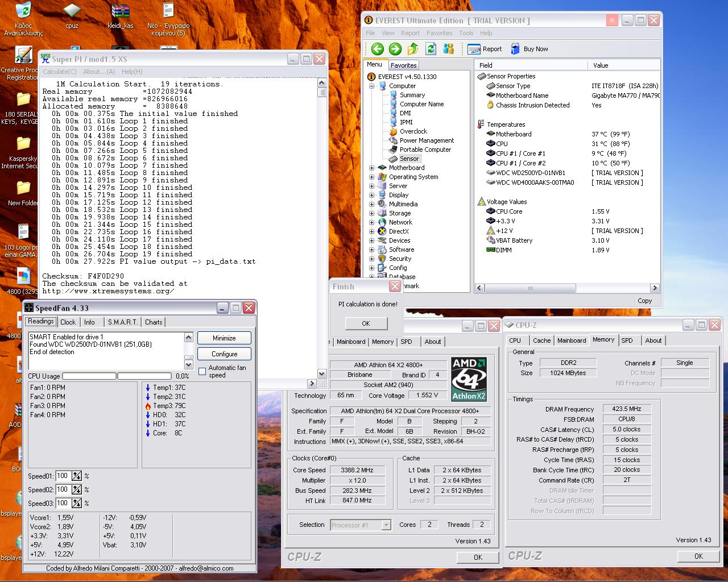728x582 pixels.
Task: Open the text document icon on desktop
Action: pos(168,11)
